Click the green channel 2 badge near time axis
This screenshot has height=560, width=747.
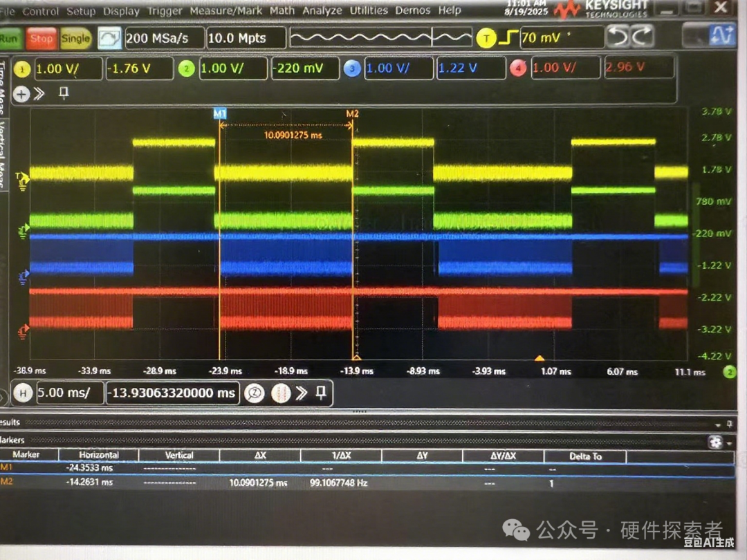pos(730,372)
